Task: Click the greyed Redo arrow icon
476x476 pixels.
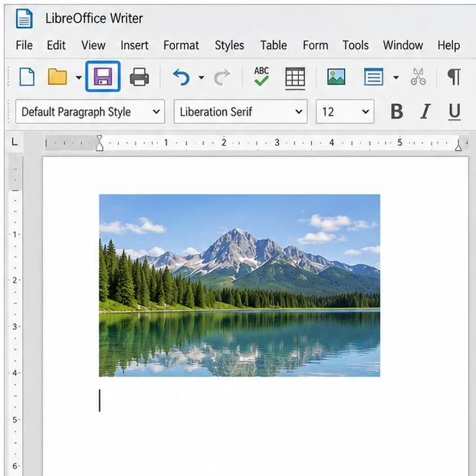Action: click(x=222, y=77)
